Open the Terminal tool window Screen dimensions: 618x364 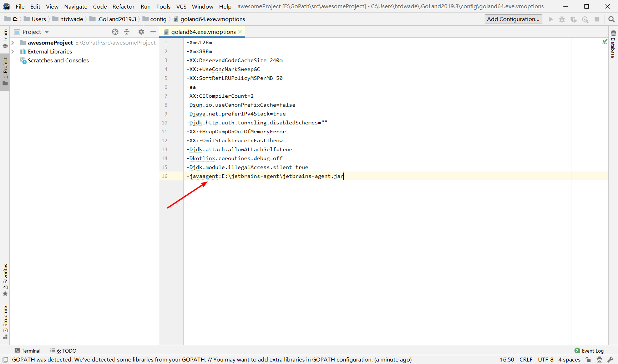[27, 351]
